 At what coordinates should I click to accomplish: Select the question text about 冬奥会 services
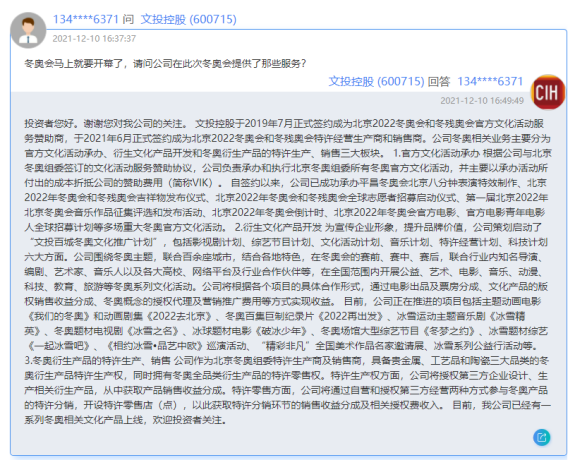coord(165,64)
